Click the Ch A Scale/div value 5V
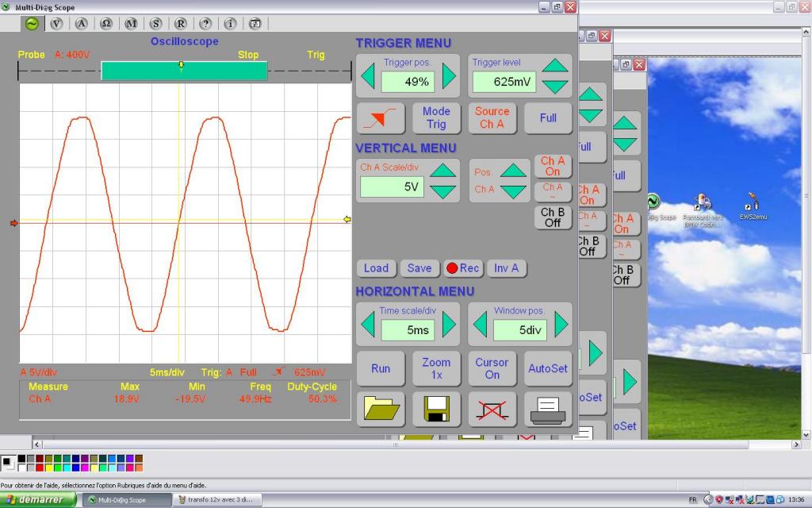 392,187
